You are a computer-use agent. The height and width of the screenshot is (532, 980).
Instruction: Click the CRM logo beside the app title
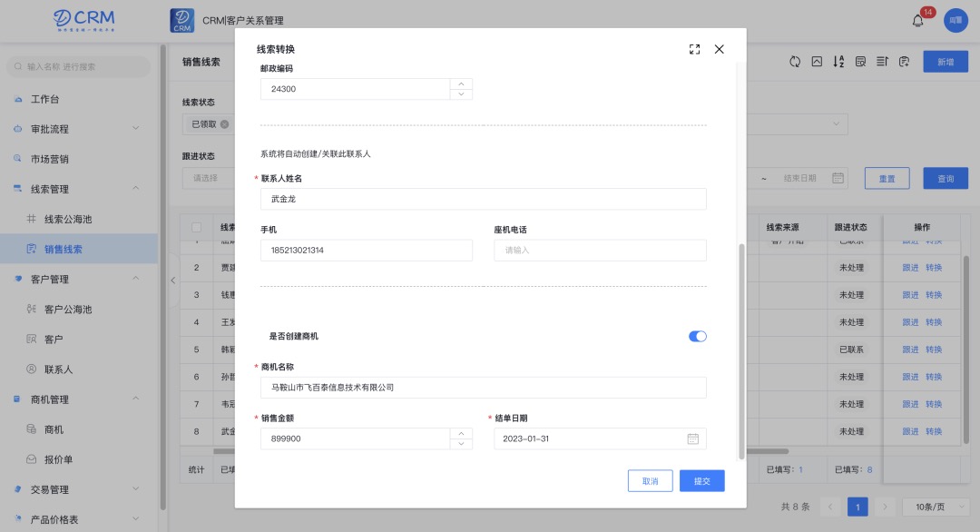tap(182, 20)
